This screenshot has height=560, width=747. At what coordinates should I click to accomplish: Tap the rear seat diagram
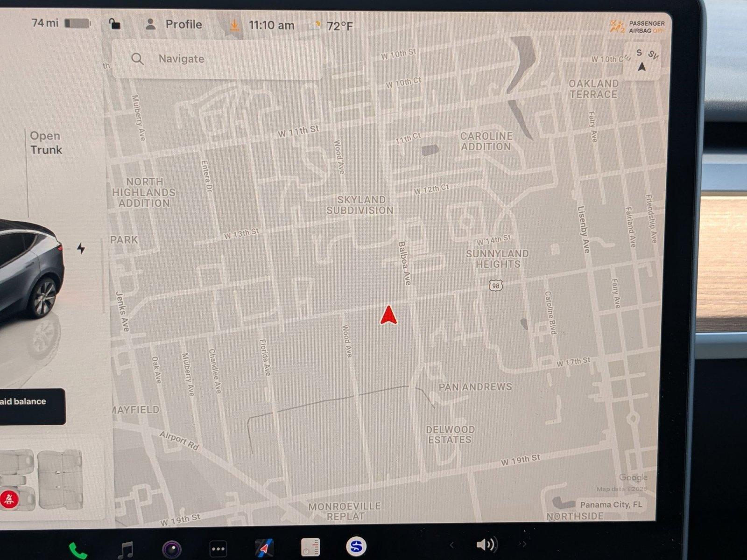[x=60, y=479]
